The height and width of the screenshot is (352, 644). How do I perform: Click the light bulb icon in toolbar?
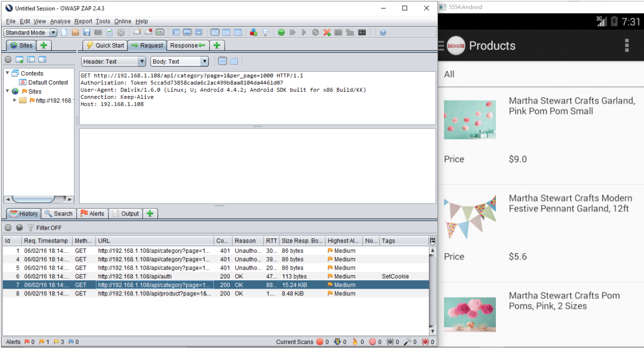(x=265, y=33)
